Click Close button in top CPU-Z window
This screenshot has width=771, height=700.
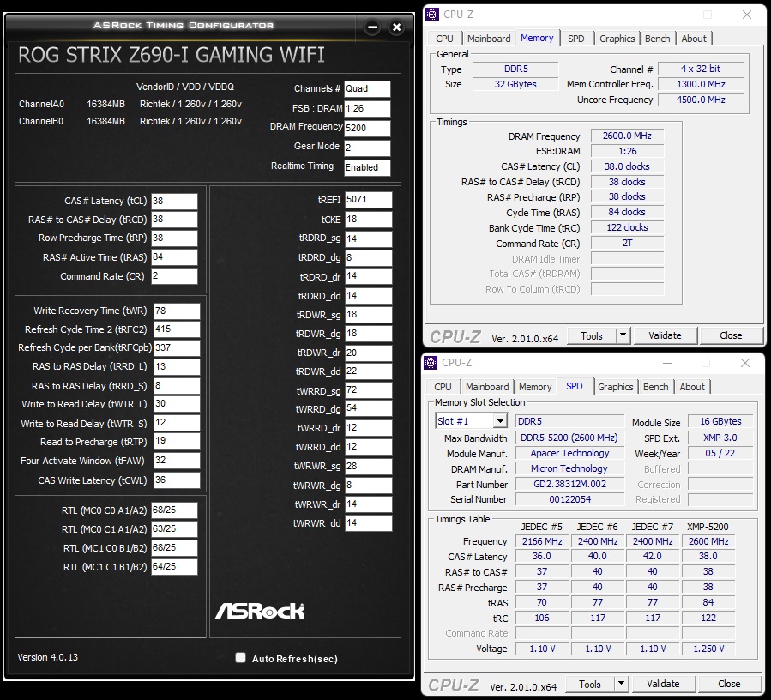point(731,335)
